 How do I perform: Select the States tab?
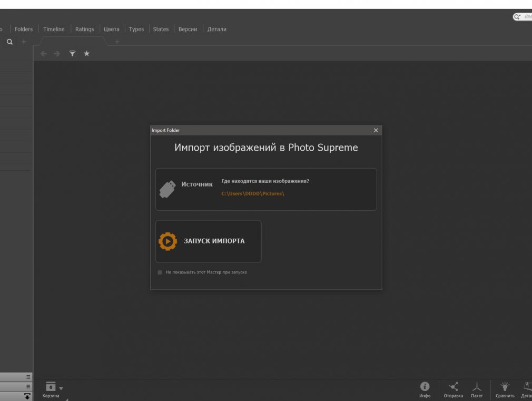[x=161, y=29]
